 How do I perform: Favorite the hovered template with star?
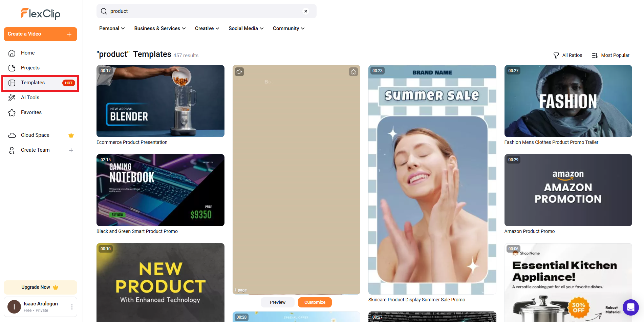353,72
